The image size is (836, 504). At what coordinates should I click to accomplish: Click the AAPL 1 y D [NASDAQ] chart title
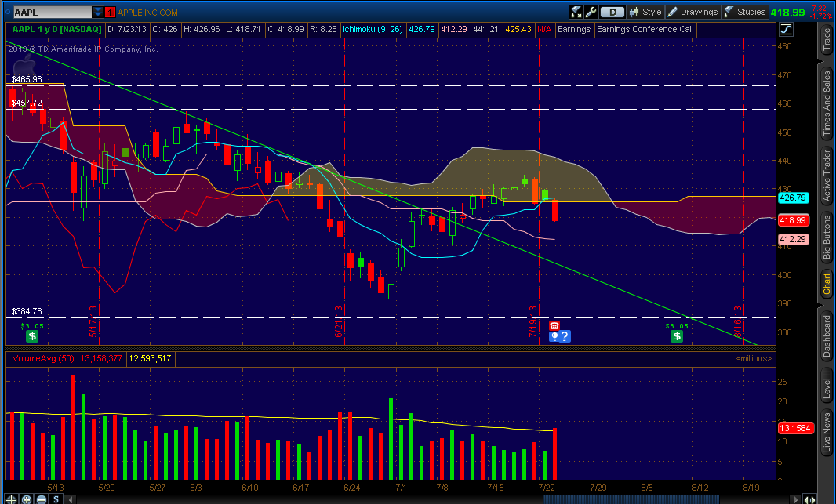pos(56,29)
